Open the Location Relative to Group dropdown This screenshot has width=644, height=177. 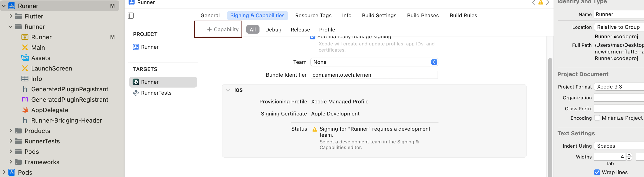(619, 27)
